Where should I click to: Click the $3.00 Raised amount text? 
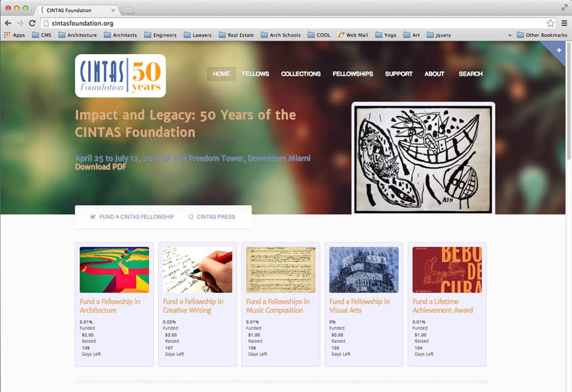coord(171,338)
